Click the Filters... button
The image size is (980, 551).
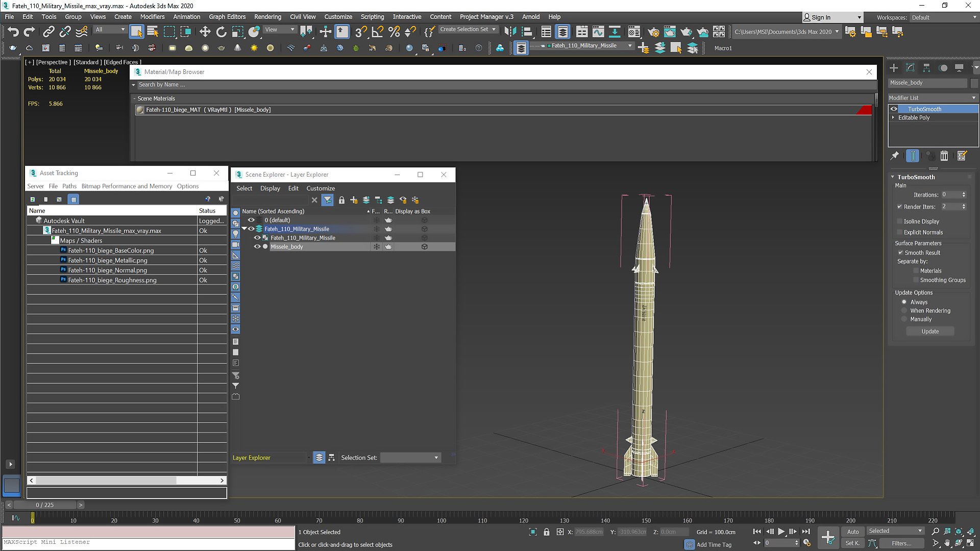tap(901, 543)
